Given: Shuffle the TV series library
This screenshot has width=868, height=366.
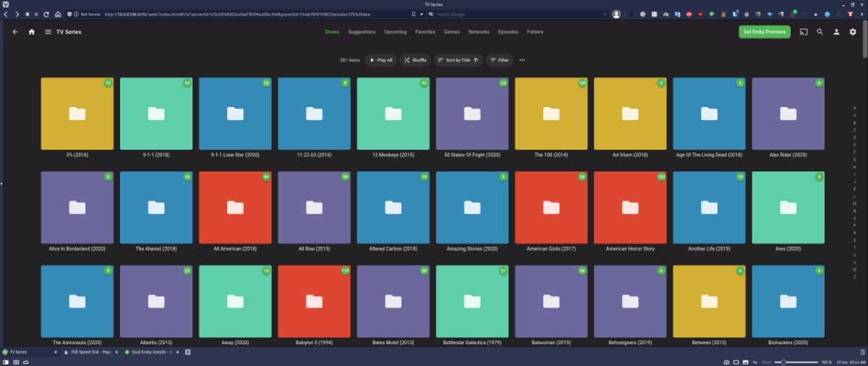Looking at the screenshot, I should [415, 60].
